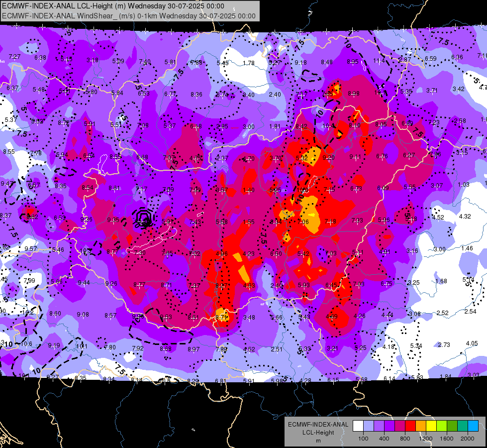The height and width of the screenshot is (448, 487).
Task: Click the shear value 8.95
Action: pyautogui.click(x=353, y=62)
